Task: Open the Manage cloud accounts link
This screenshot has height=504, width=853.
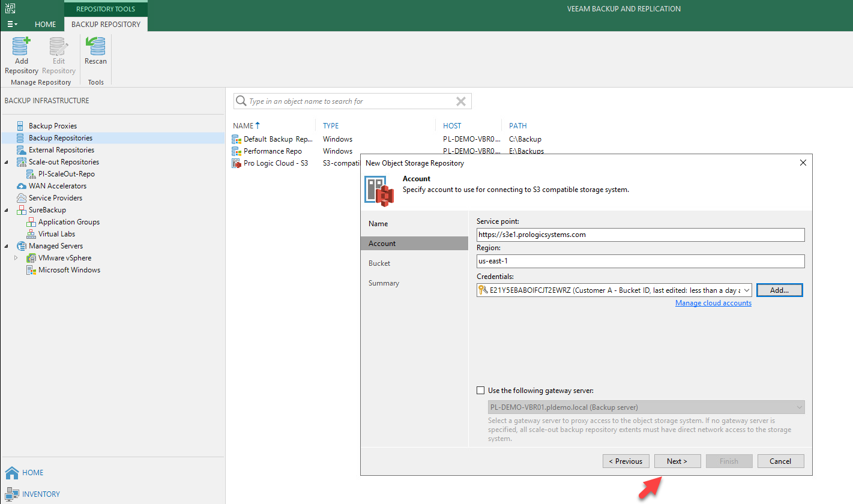Action: coord(713,303)
